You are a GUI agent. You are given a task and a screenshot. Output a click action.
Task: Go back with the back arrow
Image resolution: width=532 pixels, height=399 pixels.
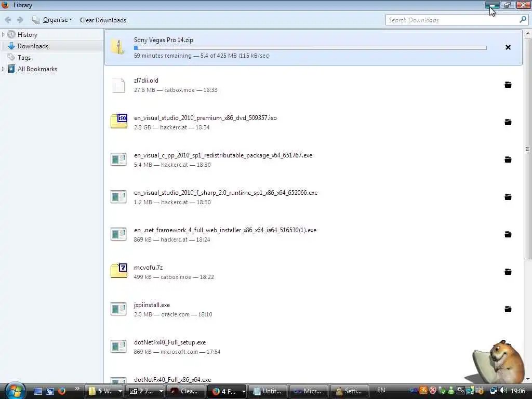(8, 20)
